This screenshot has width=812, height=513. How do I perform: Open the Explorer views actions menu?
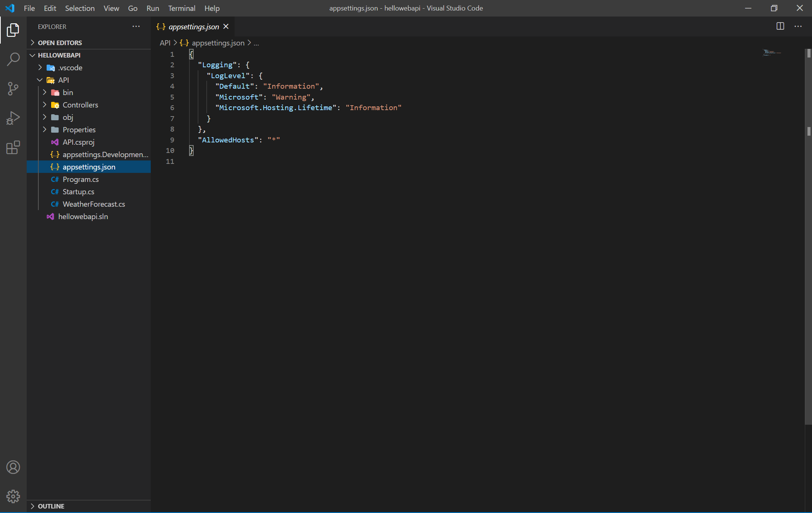pyautogui.click(x=136, y=26)
